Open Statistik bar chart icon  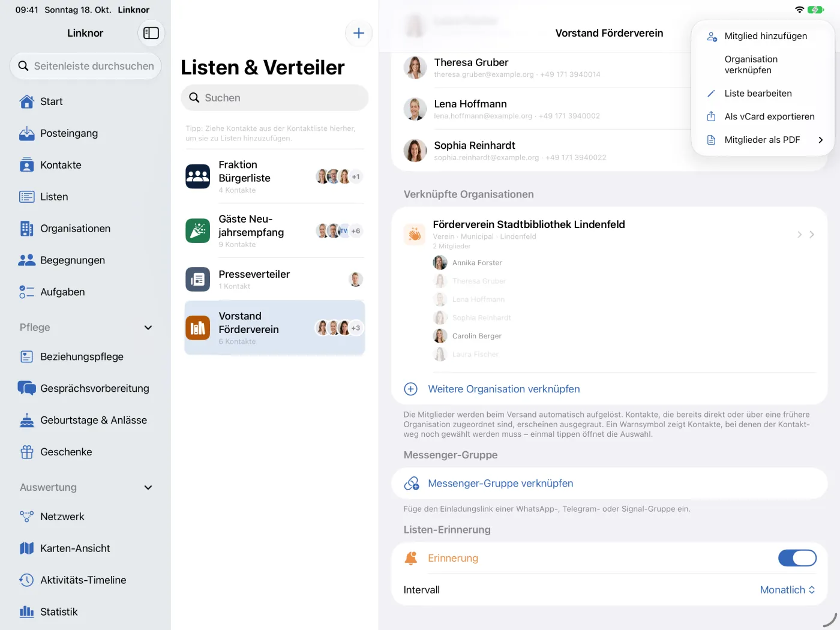coord(27,612)
